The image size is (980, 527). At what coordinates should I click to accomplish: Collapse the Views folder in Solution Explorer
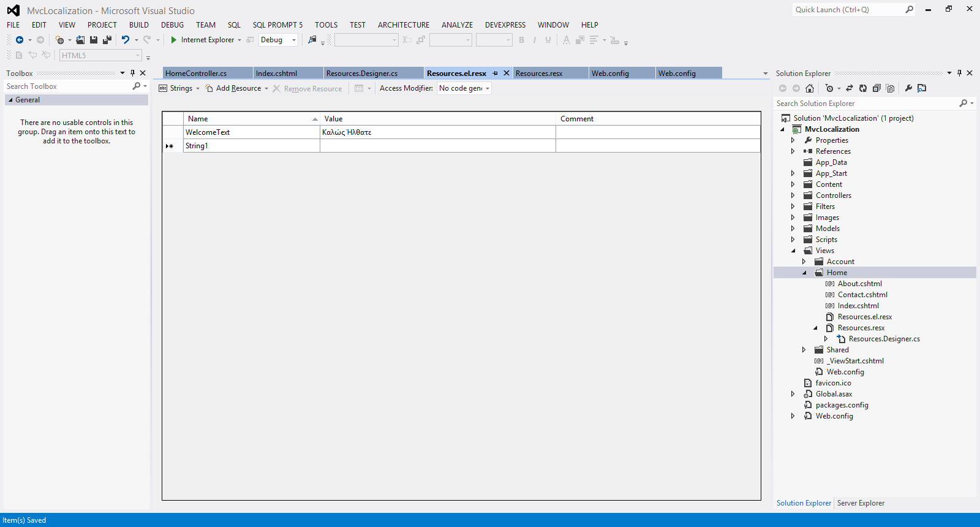click(793, 251)
